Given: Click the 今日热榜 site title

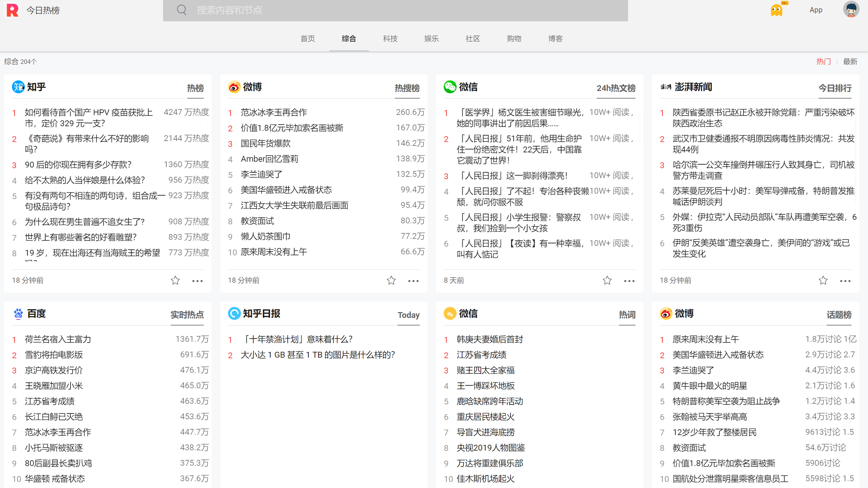Looking at the screenshot, I should (43, 10).
